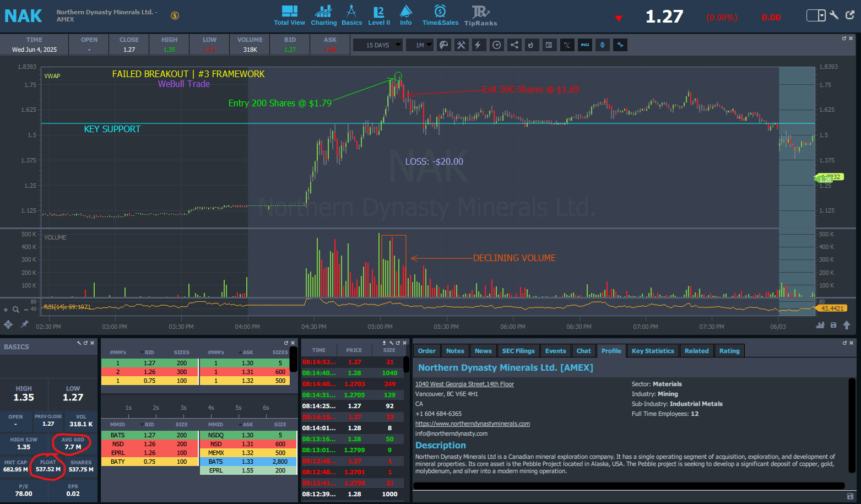The height and width of the screenshot is (504, 861).
Task: Toggle the vertical up-down arrows chart button
Action: pyautogui.click(x=603, y=45)
